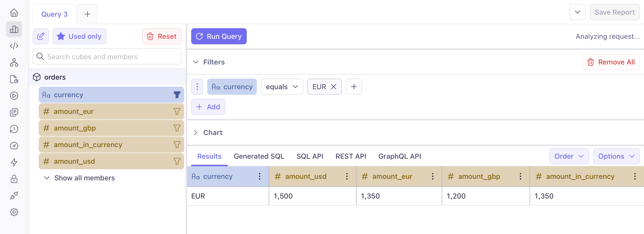Screen dimensions: 644x234
Task: Click the edit pencil icon button
Action: pyautogui.click(x=41, y=36)
